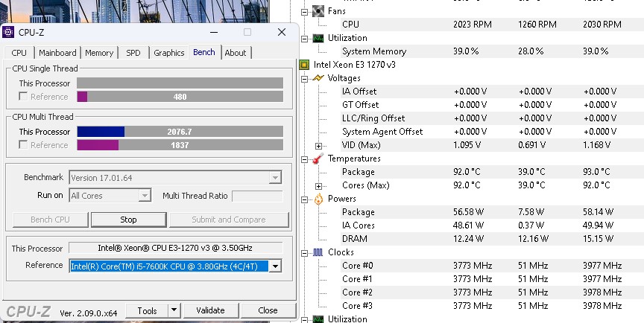Click the 56.58 W package power value
Viewport: 644px width, 323px height.
[x=469, y=212]
